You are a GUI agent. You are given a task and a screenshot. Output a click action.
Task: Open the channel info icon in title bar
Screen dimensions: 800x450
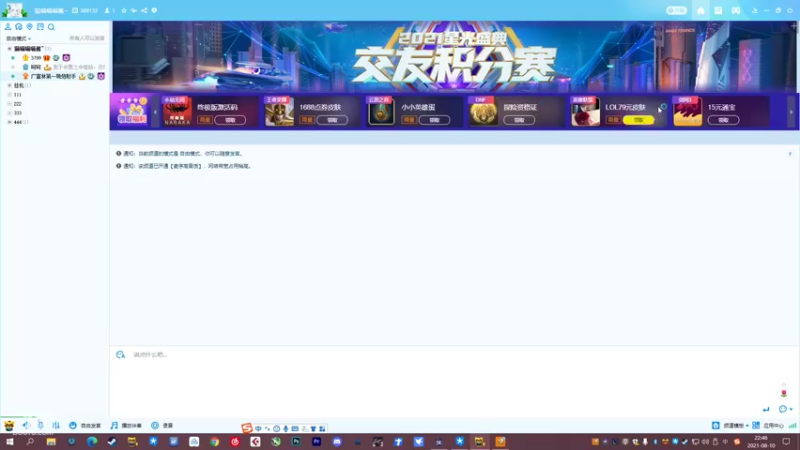pos(154,10)
